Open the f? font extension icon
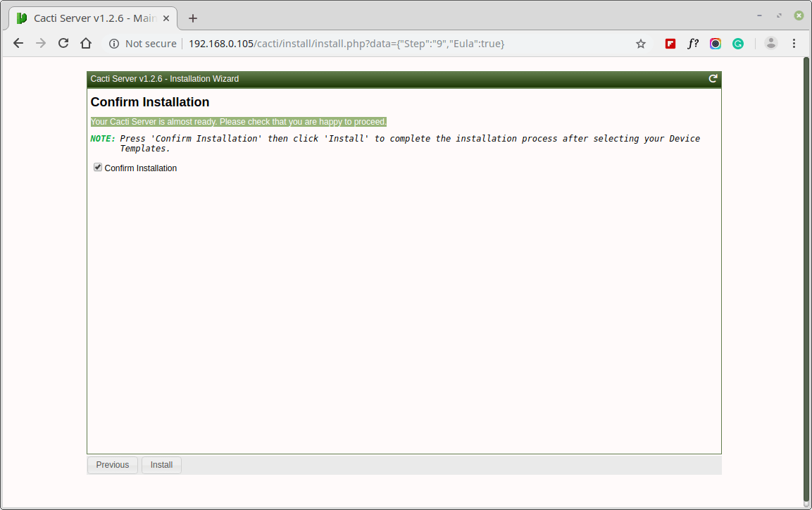The image size is (812, 510). point(693,44)
